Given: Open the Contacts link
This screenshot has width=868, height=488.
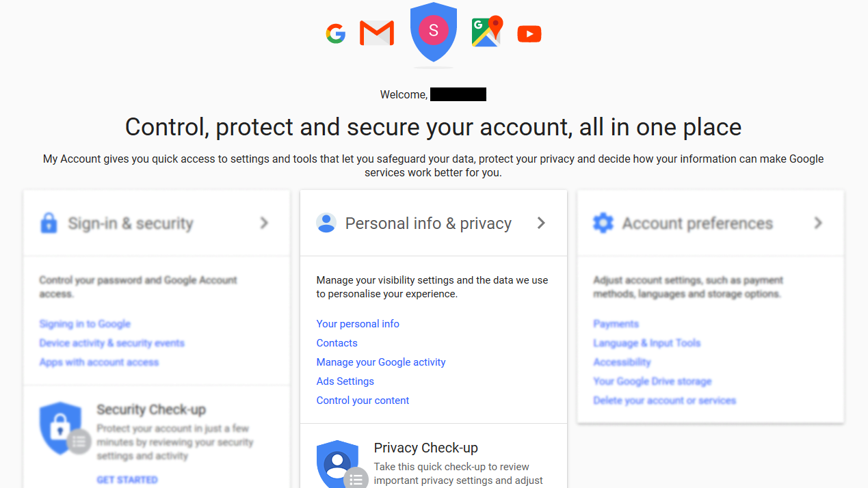Looking at the screenshot, I should (337, 343).
